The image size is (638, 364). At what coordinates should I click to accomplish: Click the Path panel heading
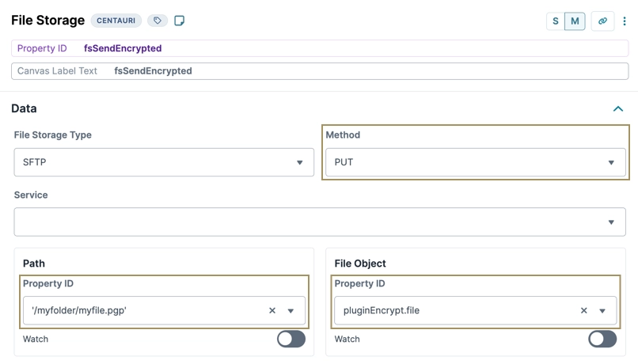click(34, 264)
